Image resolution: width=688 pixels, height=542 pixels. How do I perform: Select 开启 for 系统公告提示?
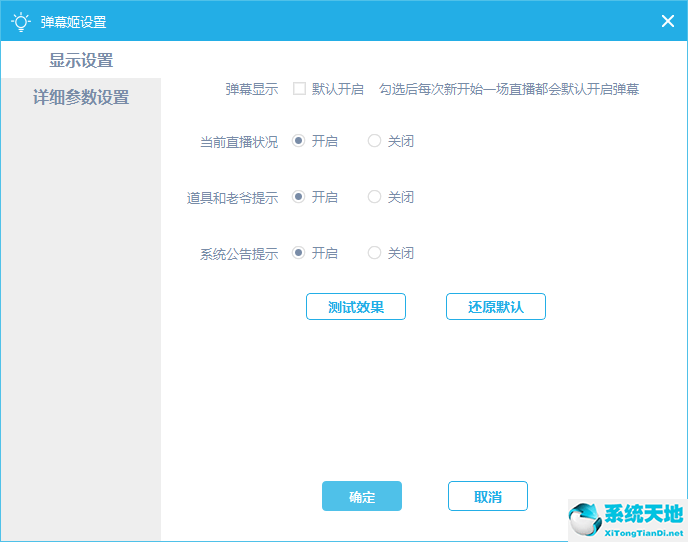coord(298,253)
